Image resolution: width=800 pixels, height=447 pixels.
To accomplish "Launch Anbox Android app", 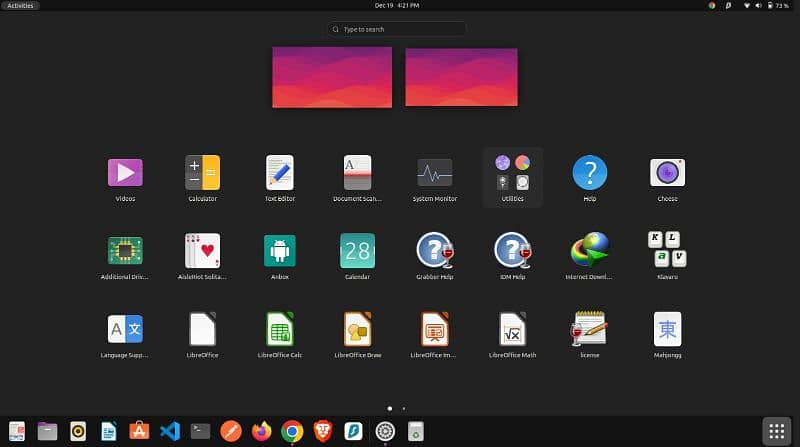I will pos(280,250).
